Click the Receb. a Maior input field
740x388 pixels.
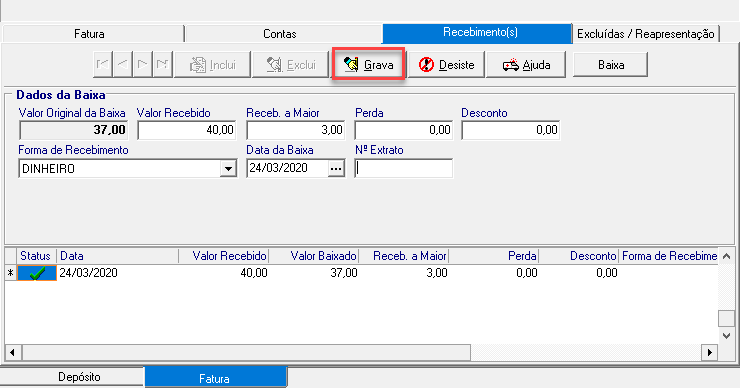point(296,130)
